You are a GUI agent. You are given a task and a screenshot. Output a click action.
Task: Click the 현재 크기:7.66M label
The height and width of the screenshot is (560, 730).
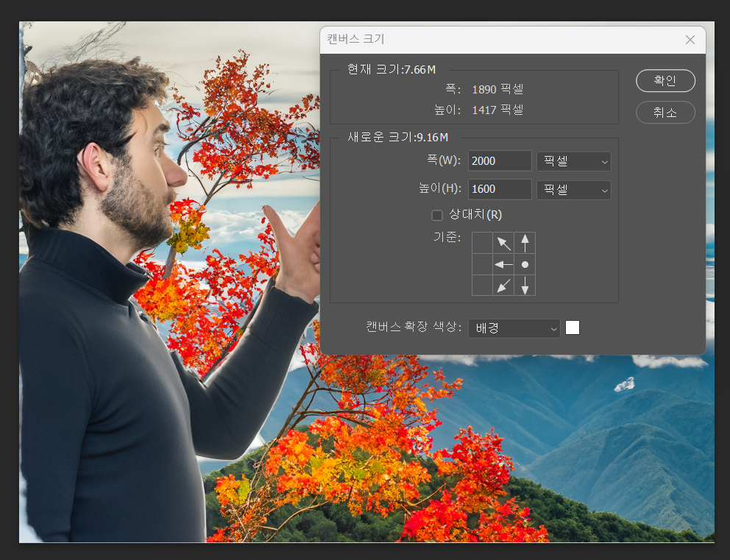click(391, 70)
